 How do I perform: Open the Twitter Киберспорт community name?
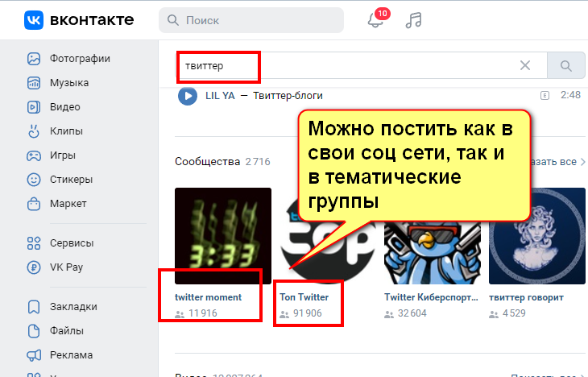pos(431,297)
